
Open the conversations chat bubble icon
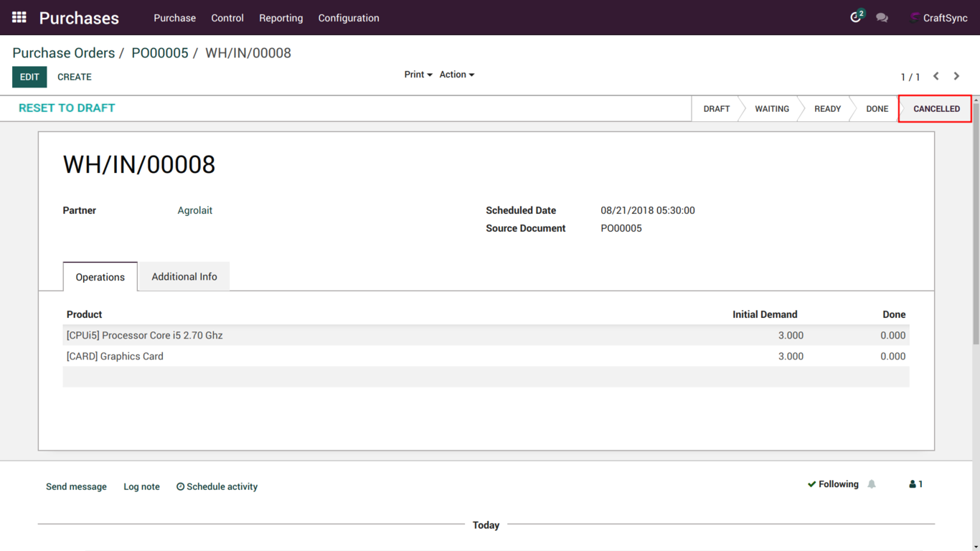882,18
